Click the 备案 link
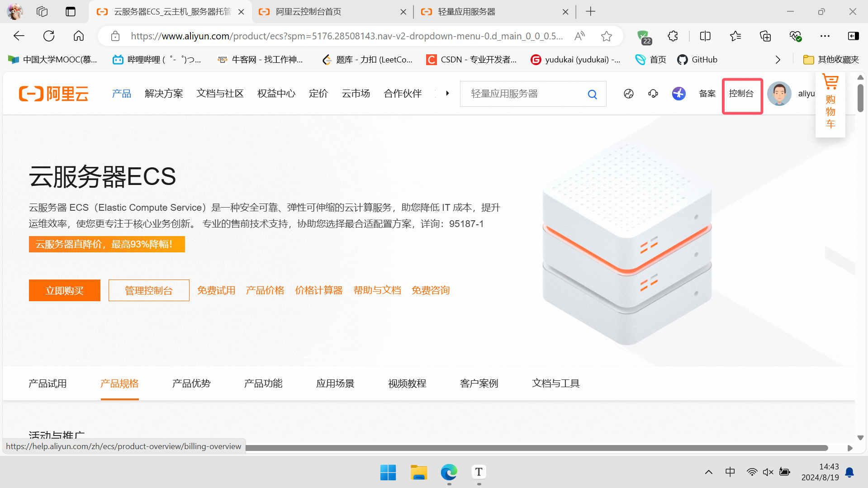The height and width of the screenshot is (488, 868). tap(707, 94)
